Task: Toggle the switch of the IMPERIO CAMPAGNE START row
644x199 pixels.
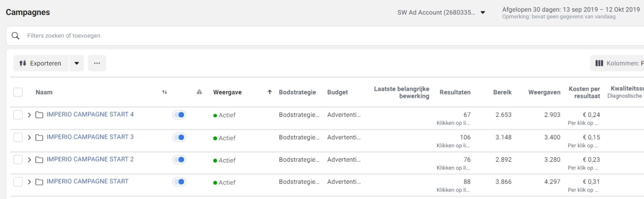Action: pos(179,182)
